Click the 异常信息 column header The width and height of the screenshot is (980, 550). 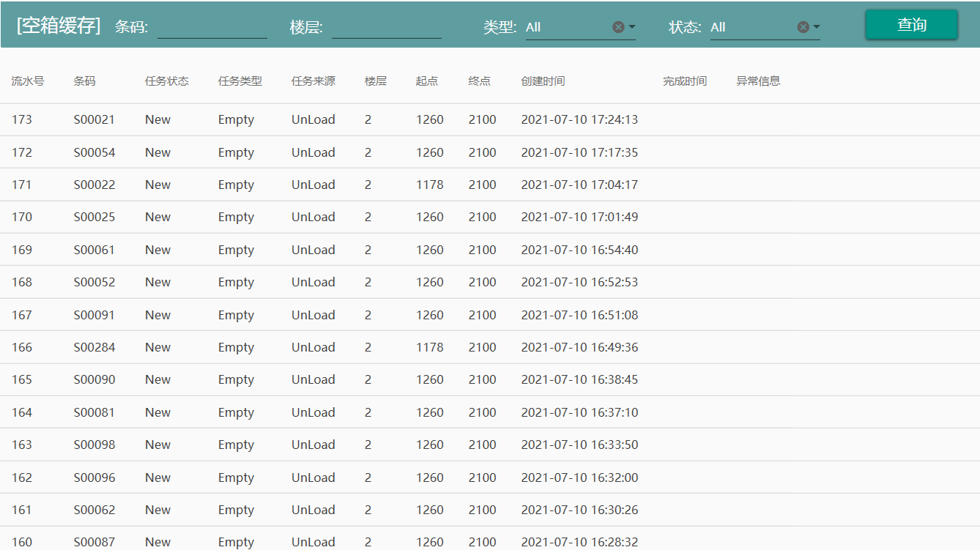pyautogui.click(x=758, y=81)
